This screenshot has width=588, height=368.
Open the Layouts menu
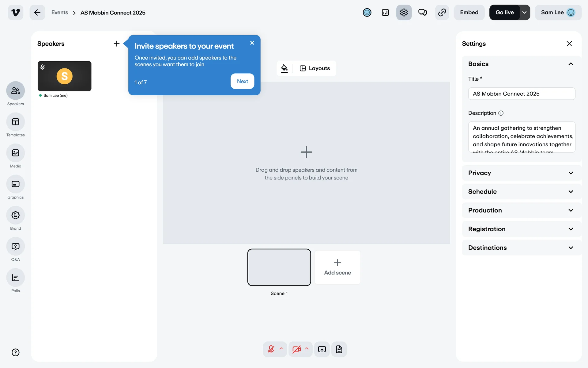[315, 68]
